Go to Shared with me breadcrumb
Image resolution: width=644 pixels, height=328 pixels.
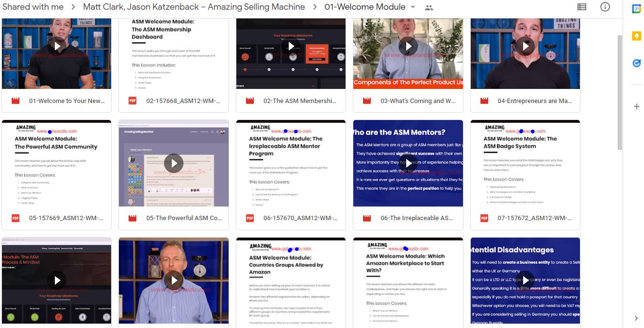tap(33, 7)
